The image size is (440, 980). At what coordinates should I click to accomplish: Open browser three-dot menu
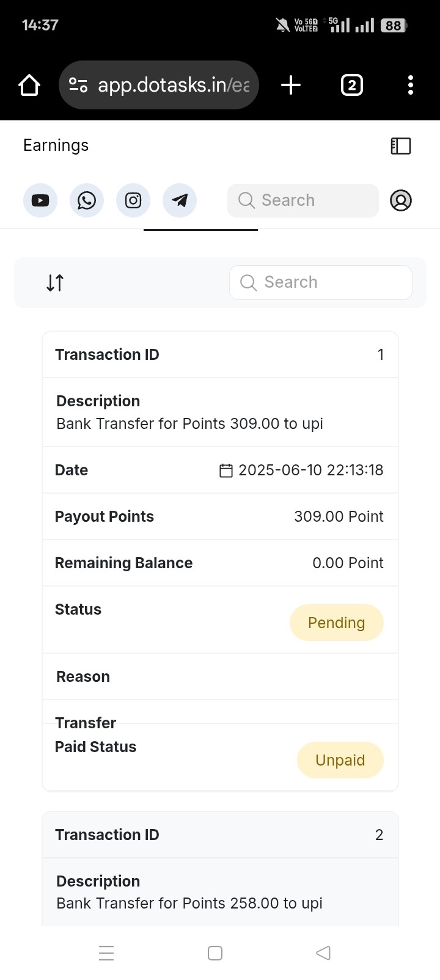[411, 85]
